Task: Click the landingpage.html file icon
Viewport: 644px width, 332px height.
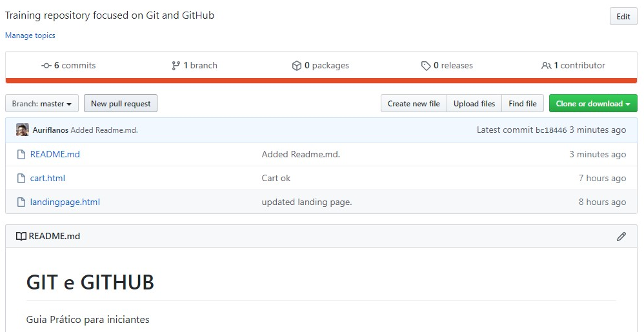Action: [x=21, y=202]
